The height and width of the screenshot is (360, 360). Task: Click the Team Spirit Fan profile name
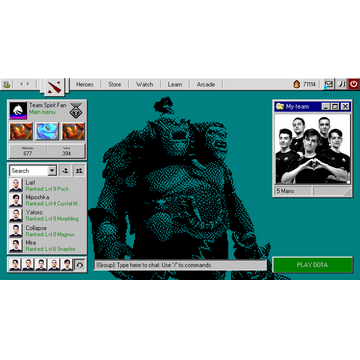[x=48, y=105]
